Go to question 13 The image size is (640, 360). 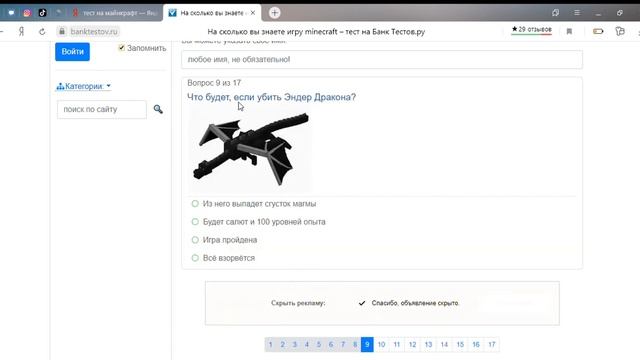pyautogui.click(x=428, y=344)
